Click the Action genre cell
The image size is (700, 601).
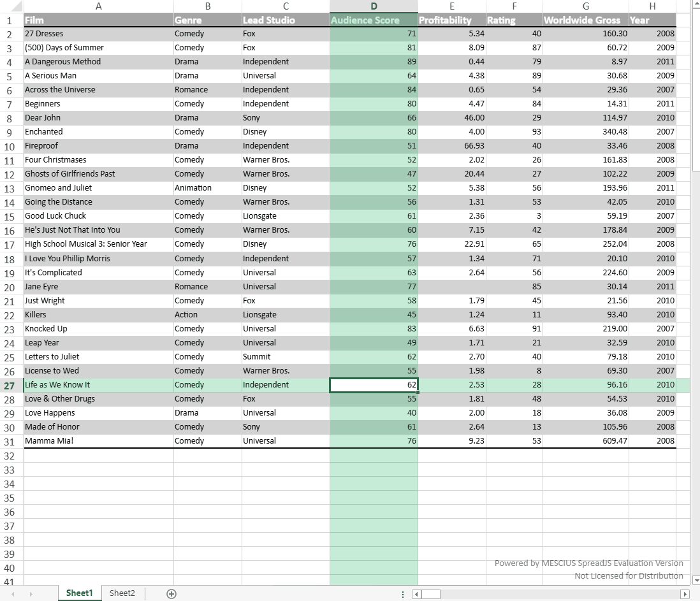[x=208, y=315]
